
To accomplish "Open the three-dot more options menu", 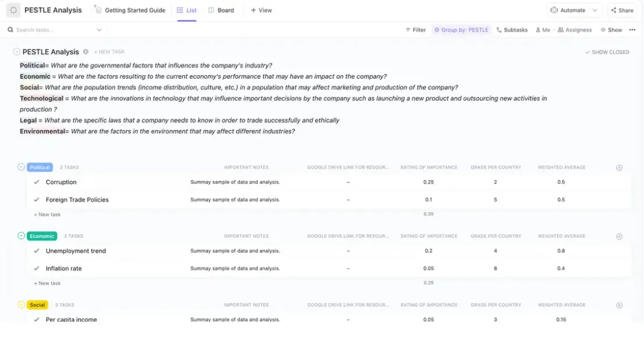I will click(x=632, y=30).
